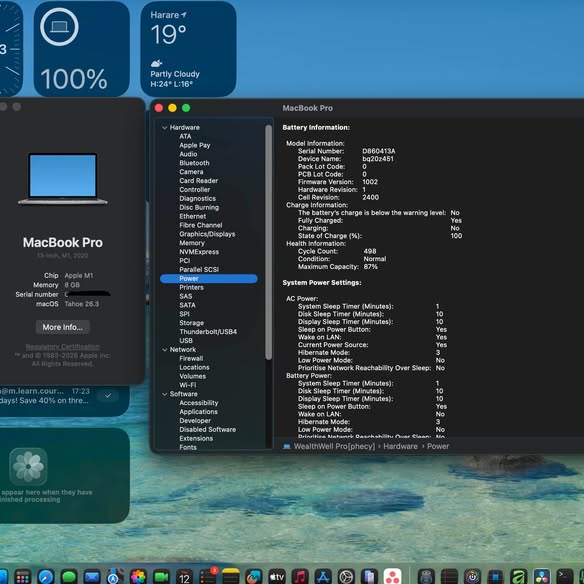Image resolution: width=584 pixels, height=584 pixels.
Task: Open FaceTime from the Dock
Action: [x=161, y=577]
